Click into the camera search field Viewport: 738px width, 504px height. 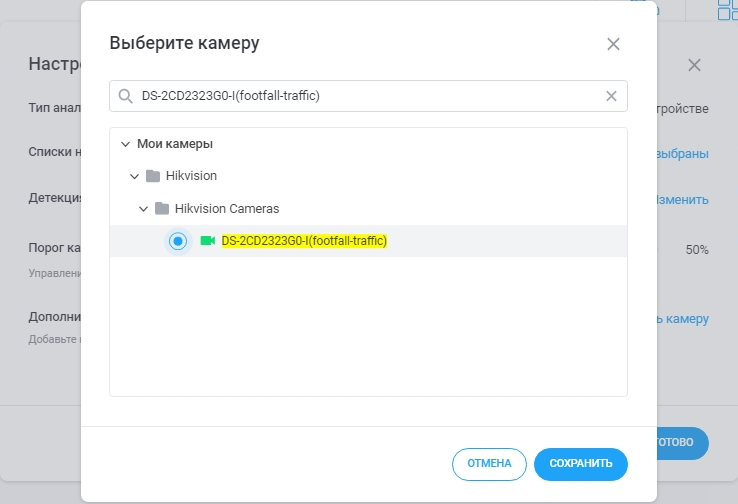point(360,96)
